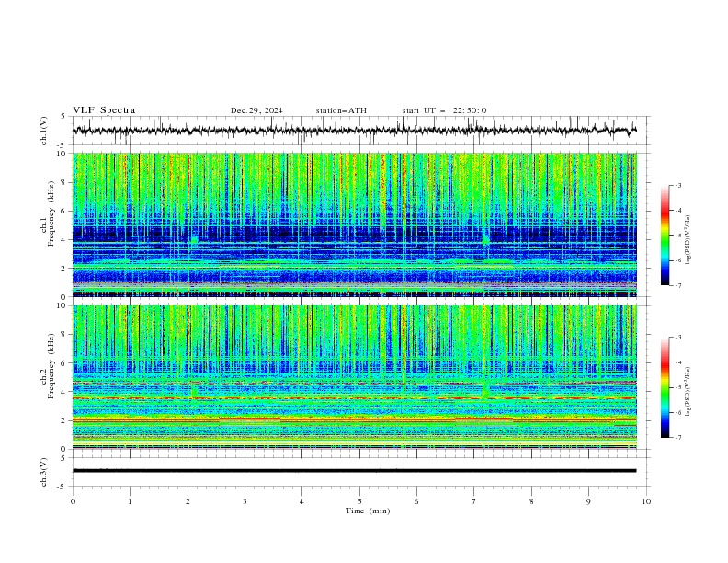Click the ch.3 voltage trace
This screenshot has height=563, width=728.
click(x=354, y=471)
